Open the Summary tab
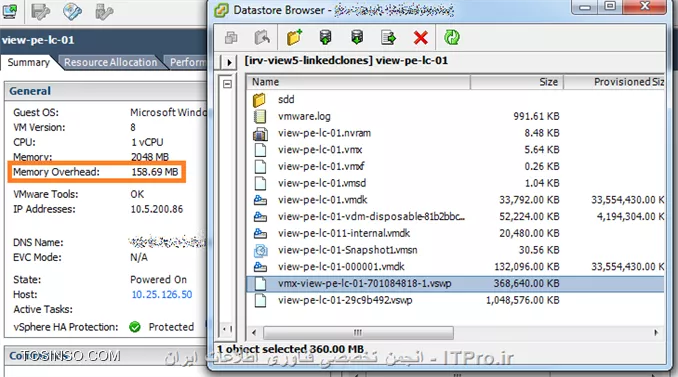Screen dimensions: 678x377 (29, 62)
